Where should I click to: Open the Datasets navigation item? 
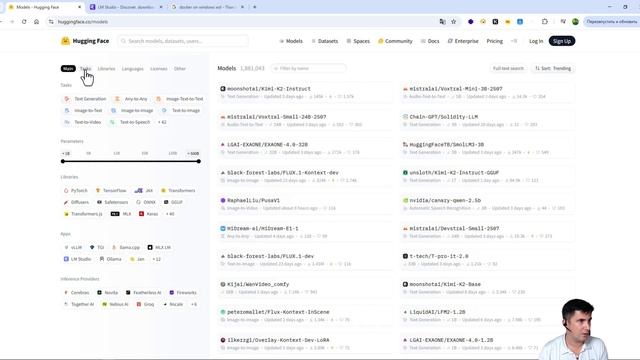325,41
